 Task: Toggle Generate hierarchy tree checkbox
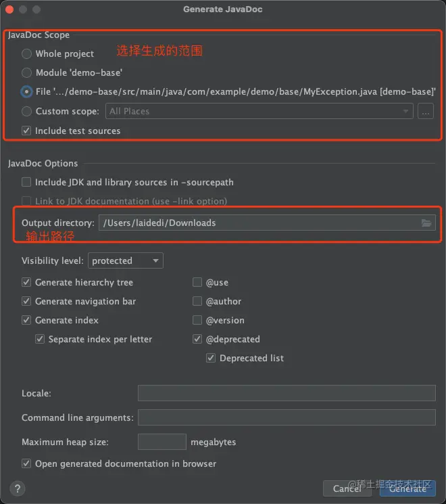(x=27, y=282)
